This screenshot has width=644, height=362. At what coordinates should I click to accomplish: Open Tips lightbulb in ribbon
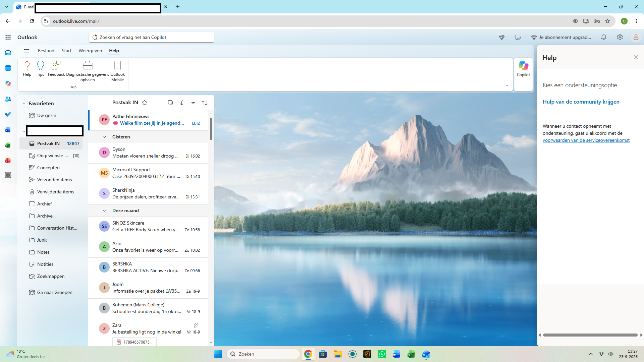click(41, 69)
